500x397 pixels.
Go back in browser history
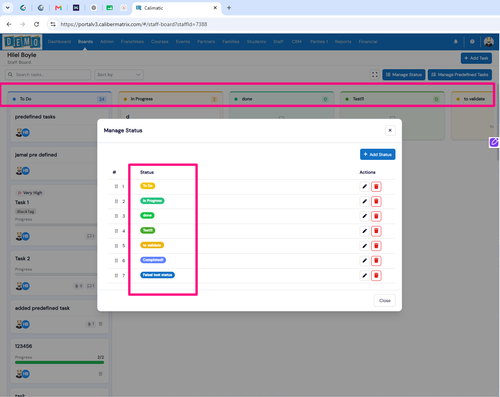(9, 24)
